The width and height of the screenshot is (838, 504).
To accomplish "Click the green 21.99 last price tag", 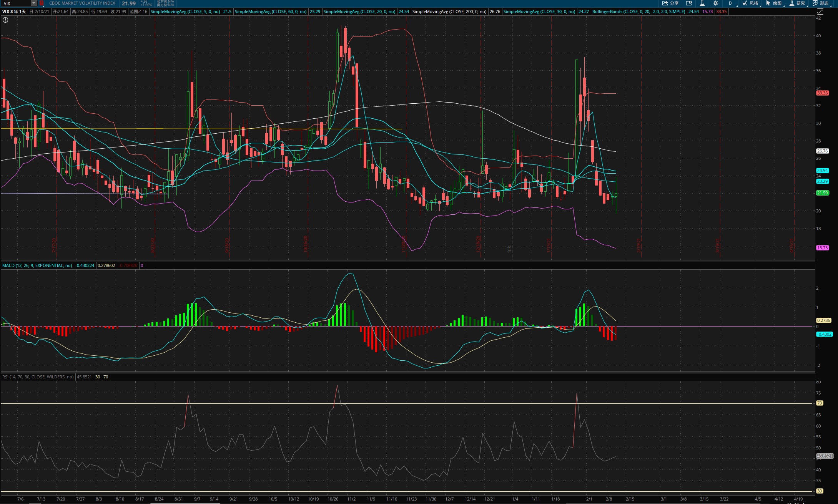I will (x=822, y=193).
